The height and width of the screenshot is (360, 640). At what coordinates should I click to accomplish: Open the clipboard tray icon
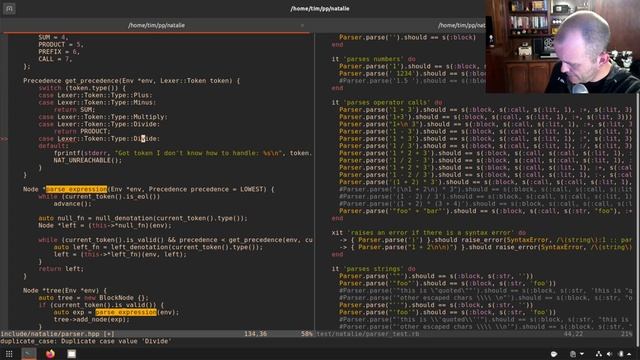tap(573, 354)
